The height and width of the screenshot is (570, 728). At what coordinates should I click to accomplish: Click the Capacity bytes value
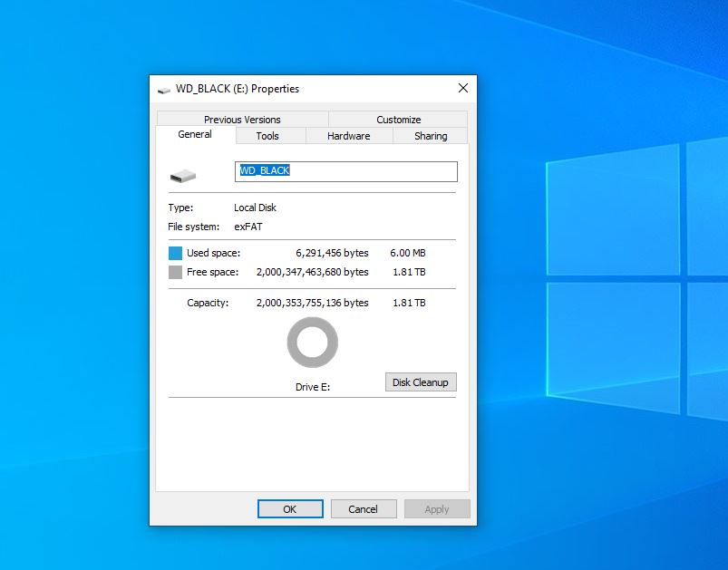pos(312,303)
